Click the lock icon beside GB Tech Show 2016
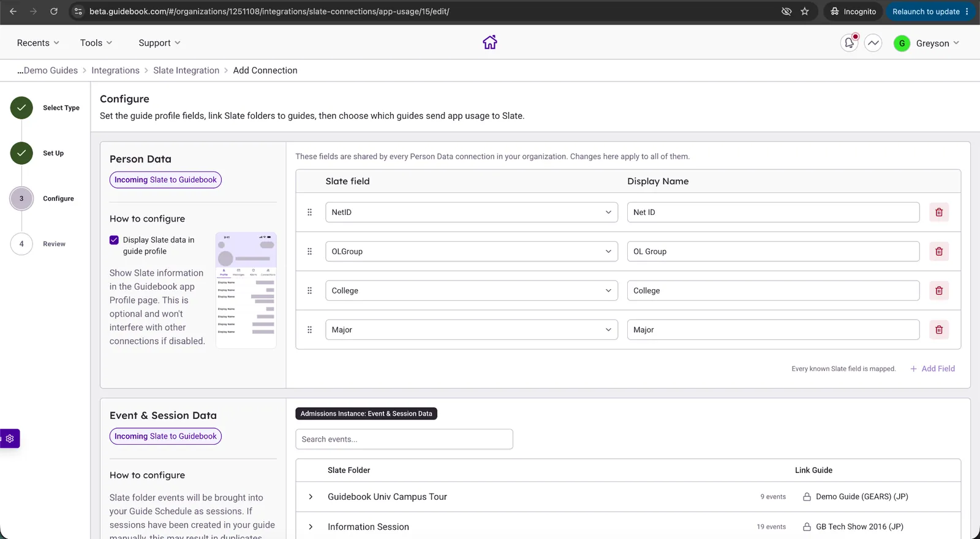 [x=807, y=527]
